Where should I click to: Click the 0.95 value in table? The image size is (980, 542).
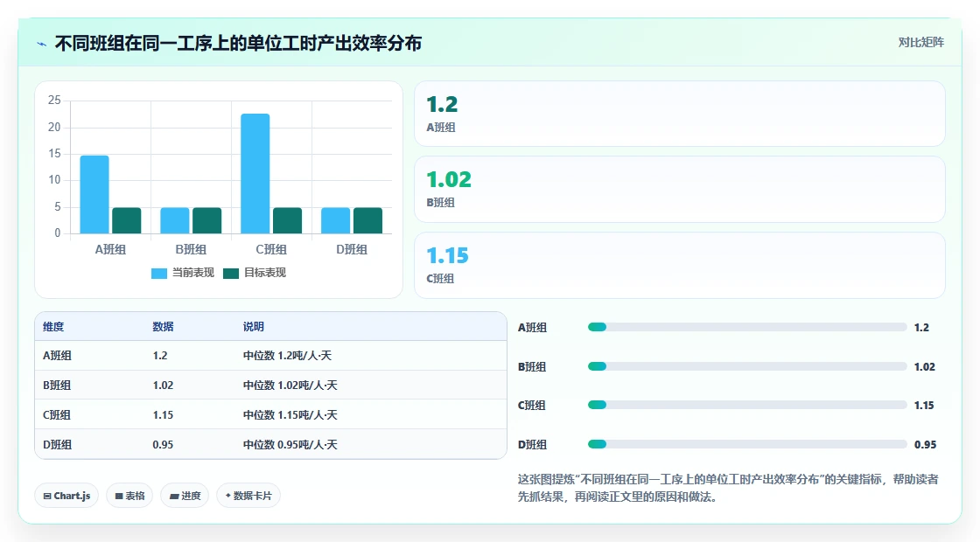click(x=163, y=445)
